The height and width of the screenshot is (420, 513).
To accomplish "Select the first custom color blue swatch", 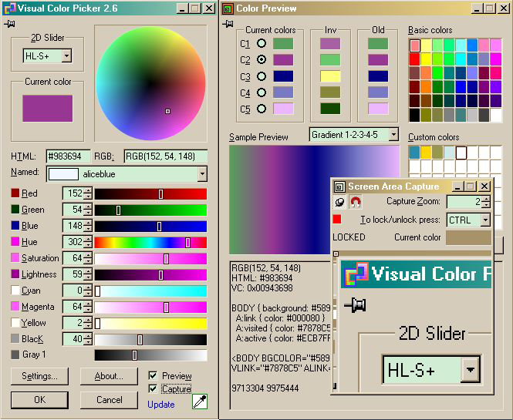I will point(414,153).
